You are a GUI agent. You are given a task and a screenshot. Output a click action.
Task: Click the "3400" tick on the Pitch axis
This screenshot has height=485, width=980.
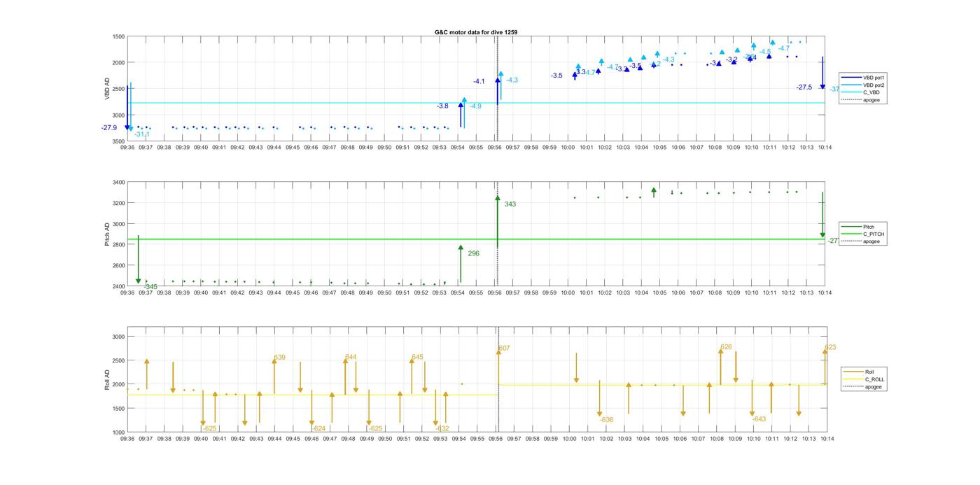[118, 183]
